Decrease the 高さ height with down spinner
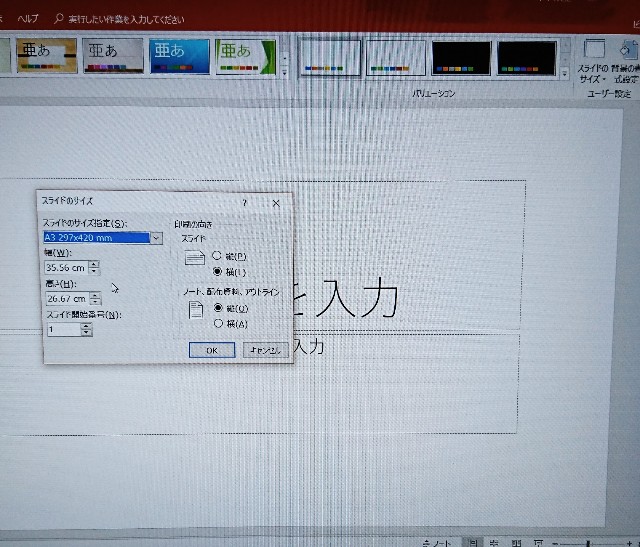 (x=96, y=302)
